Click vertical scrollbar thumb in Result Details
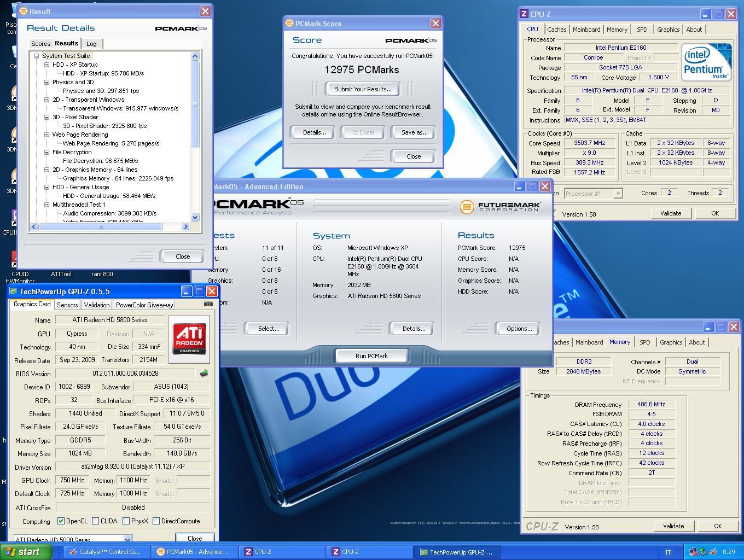Screen dimensions: 744x560 click(x=195, y=104)
